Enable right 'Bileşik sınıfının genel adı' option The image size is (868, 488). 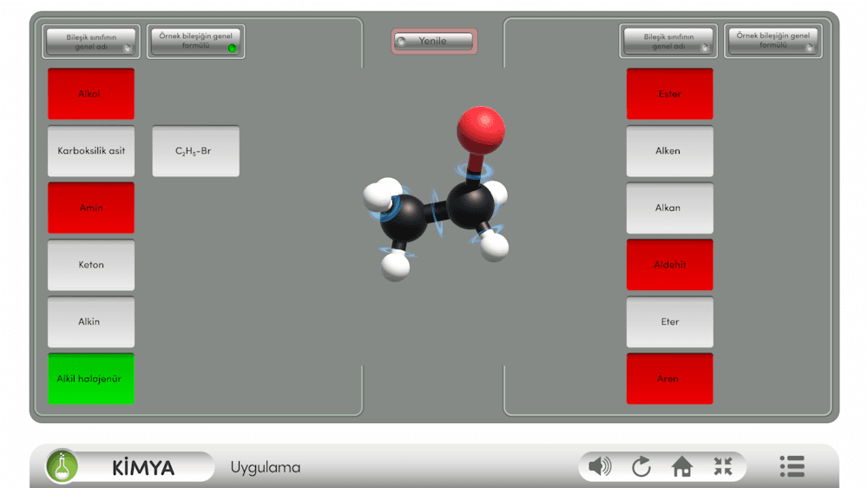point(668,42)
